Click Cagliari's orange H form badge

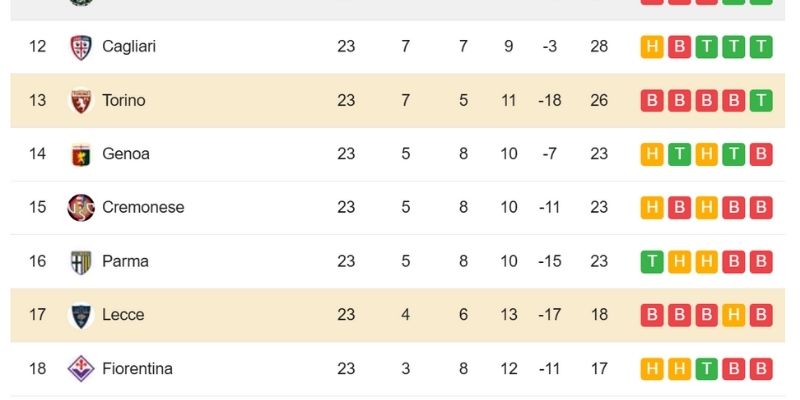652,47
